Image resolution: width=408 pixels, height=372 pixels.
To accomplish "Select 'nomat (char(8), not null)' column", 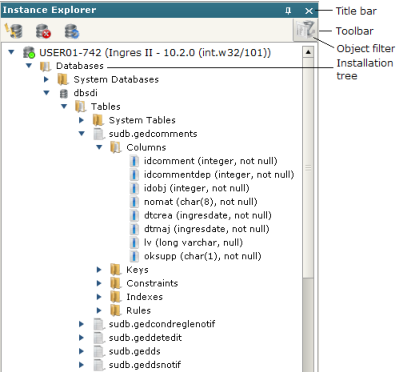I will [x=201, y=202].
